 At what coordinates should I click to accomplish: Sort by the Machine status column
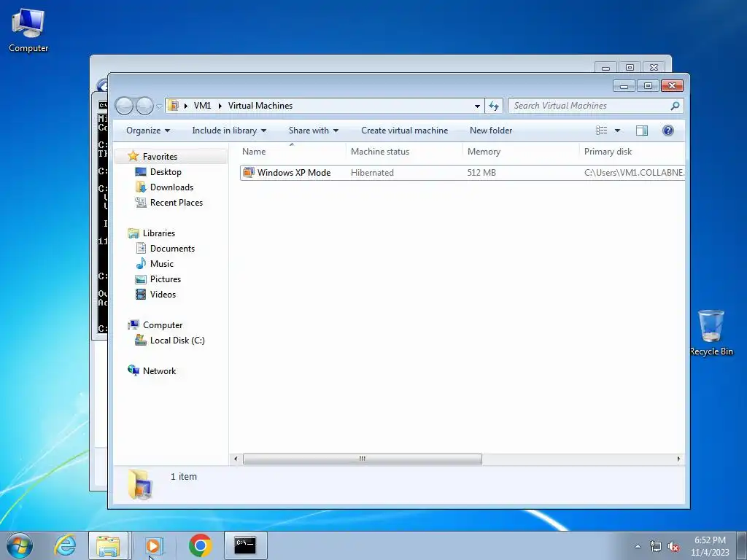click(x=404, y=152)
